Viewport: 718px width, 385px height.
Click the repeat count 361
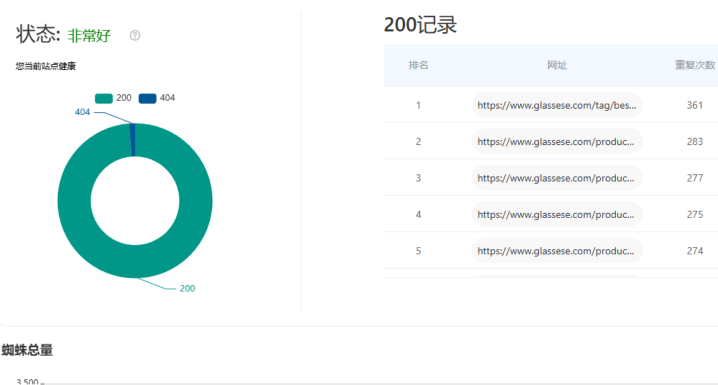695,105
